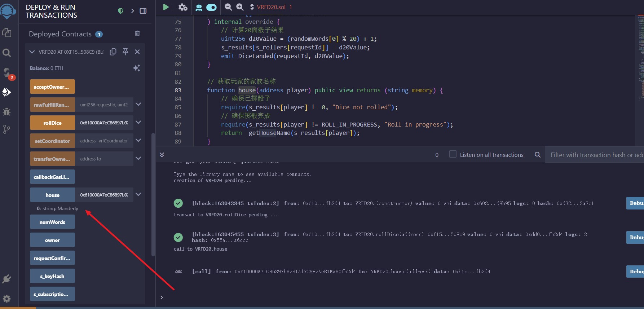Collapse the VRFD20 deployed contract instance
The height and width of the screenshot is (309, 644).
[32, 52]
